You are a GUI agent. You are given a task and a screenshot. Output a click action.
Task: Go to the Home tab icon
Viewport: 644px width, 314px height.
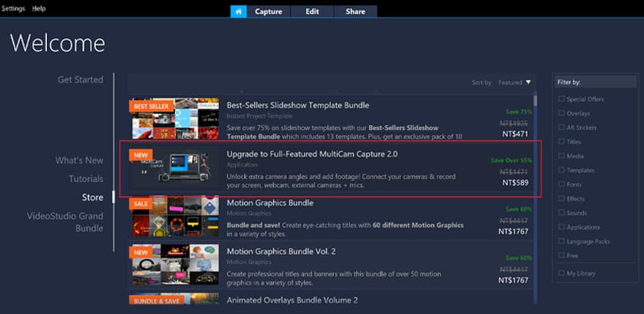(238, 11)
